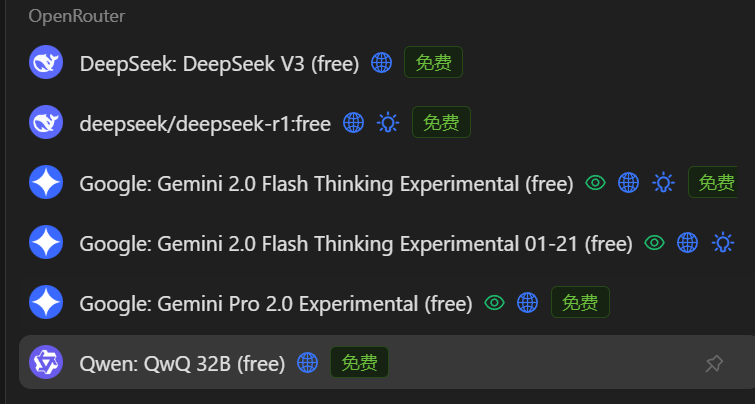This screenshot has height=404, width=755.
Task: Click the OpenRouter group header
Action: pos(77,16)
